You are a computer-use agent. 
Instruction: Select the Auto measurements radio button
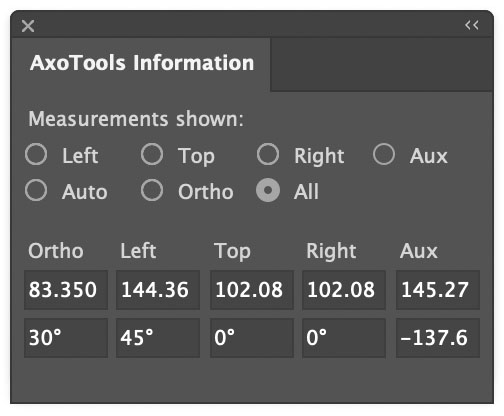pos(36,190)
